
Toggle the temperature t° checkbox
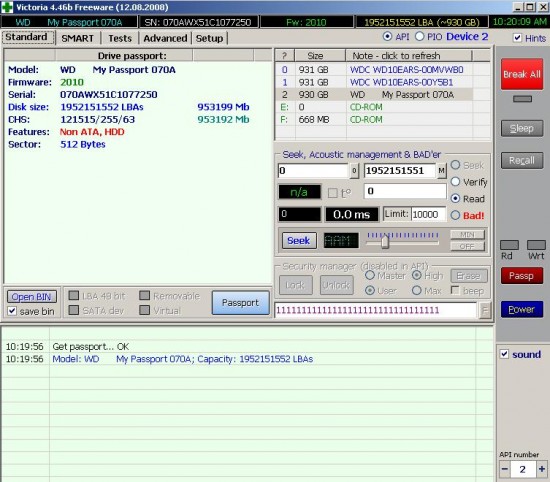click(333, 193)
